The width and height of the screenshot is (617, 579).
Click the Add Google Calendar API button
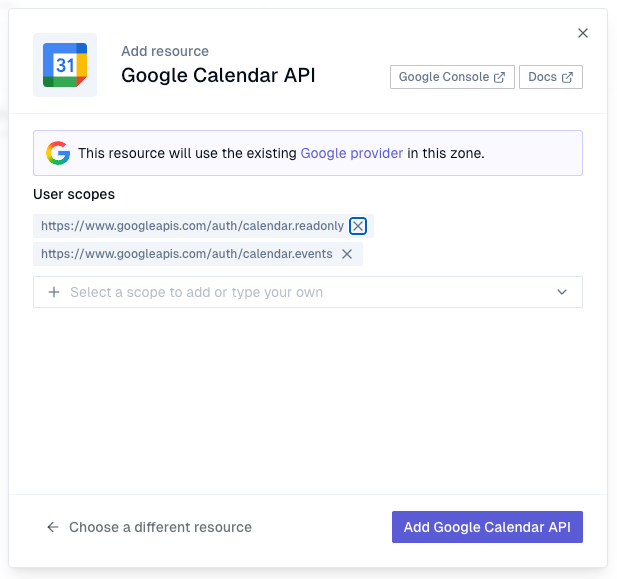pos(487,527)
